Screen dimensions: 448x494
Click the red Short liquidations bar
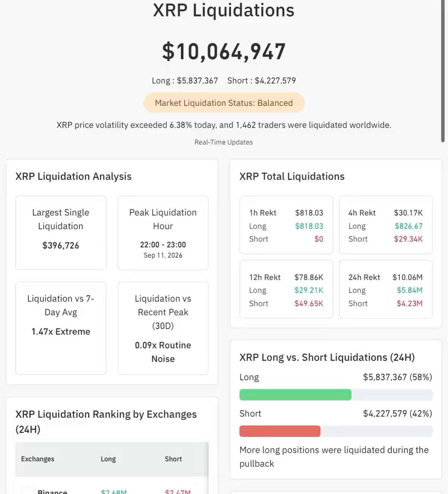[x=280, y=431]
